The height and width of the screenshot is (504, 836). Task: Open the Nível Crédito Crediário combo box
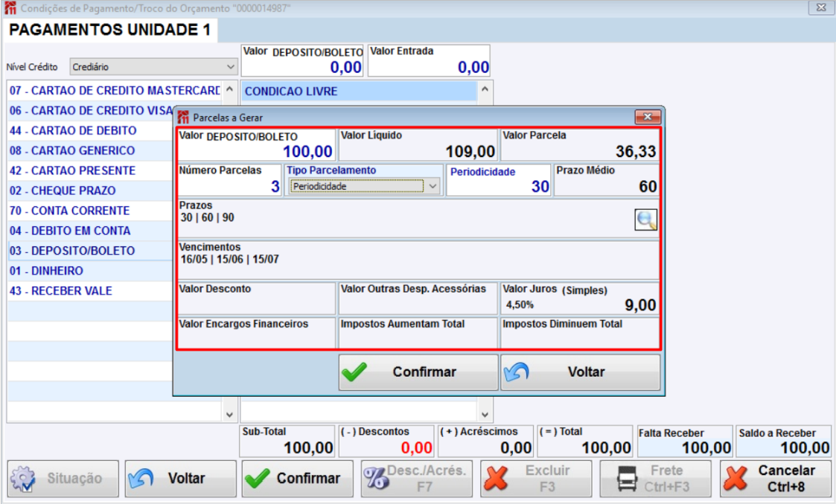click(153, 67)
